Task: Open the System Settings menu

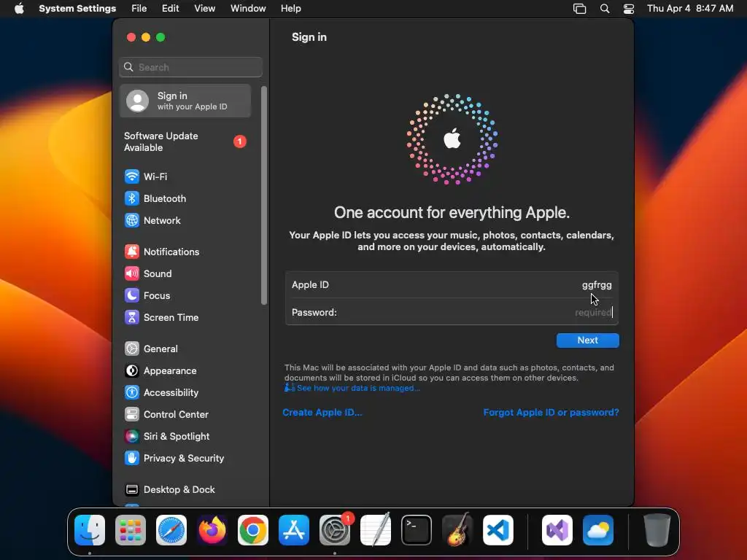Action: pos(77,9)
